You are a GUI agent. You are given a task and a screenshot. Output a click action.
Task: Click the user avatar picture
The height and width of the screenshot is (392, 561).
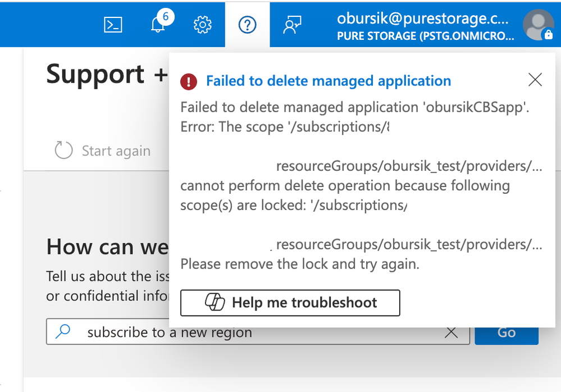pyautogui.click(x=538, y=25)
